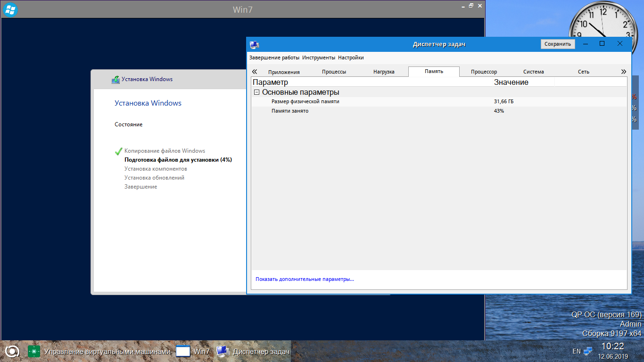Viewport: 644px width, 362px height.
Task: Click the Диспетчер задач taskbar icon
Action: (223, 351)
